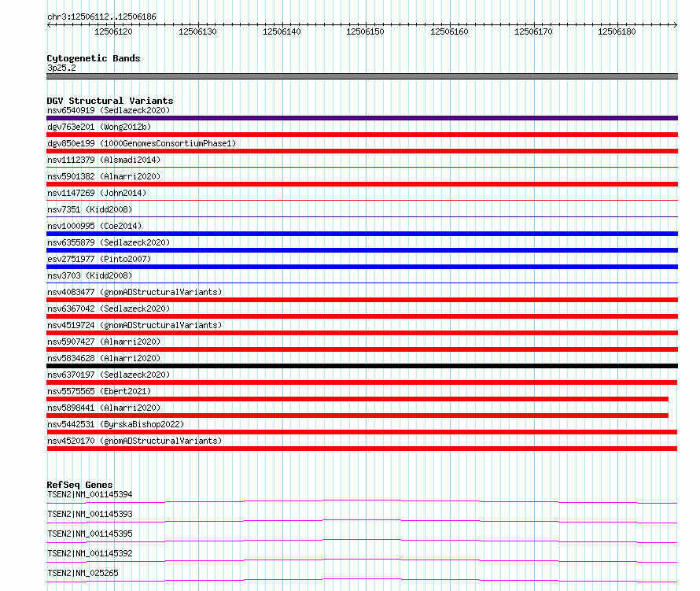Click the 3p25.2 band label
This screenshot has width=700, height=591.
61,68
